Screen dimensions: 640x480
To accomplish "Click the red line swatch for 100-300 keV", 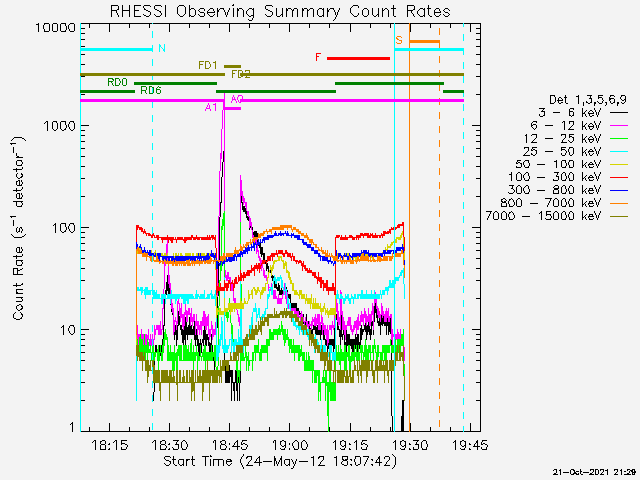I will (x=619, y=178).
